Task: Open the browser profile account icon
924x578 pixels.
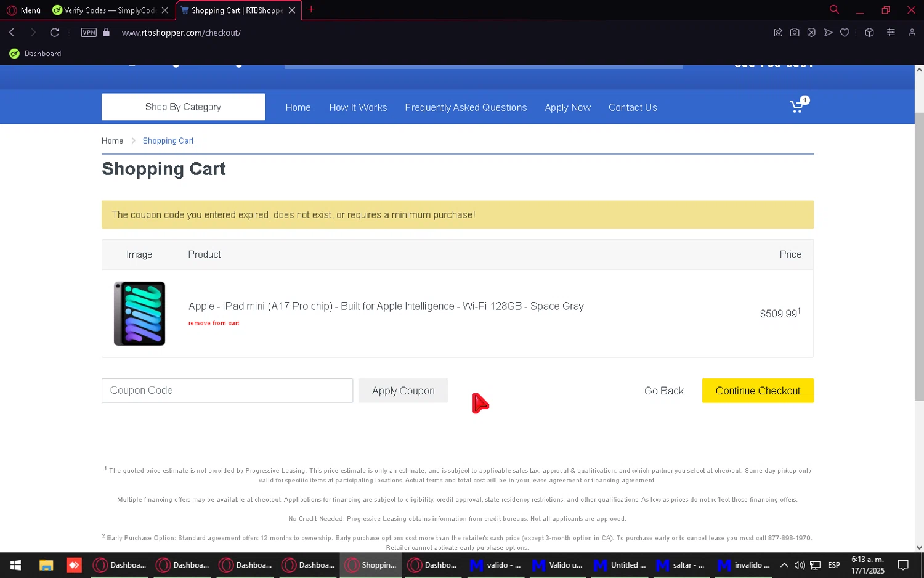Action: 912,32
